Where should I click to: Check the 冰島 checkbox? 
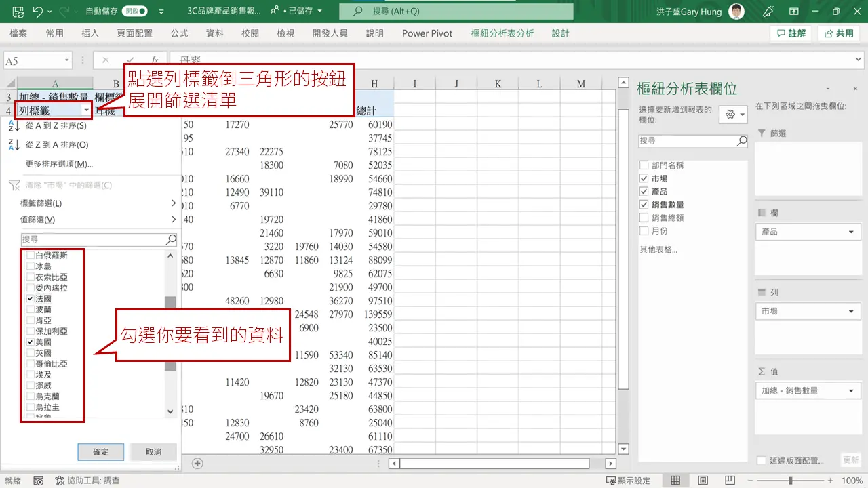click(x=30, y=266)
